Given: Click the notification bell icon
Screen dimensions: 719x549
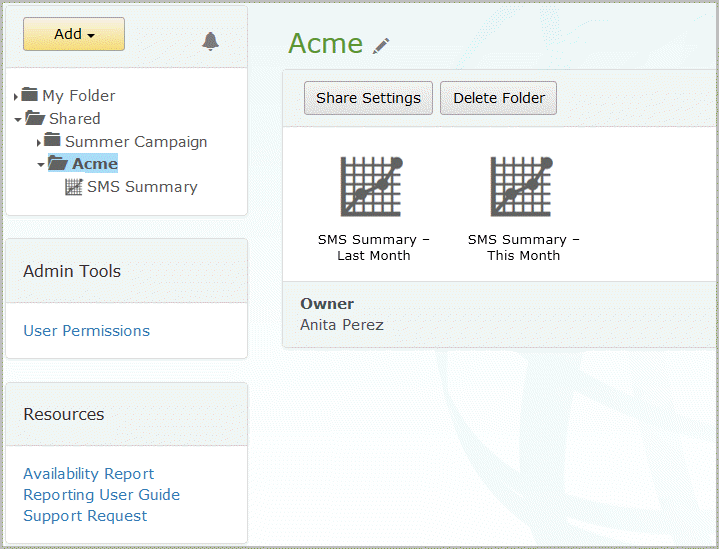Looking at the screenshot, I should tap(210, 41).
